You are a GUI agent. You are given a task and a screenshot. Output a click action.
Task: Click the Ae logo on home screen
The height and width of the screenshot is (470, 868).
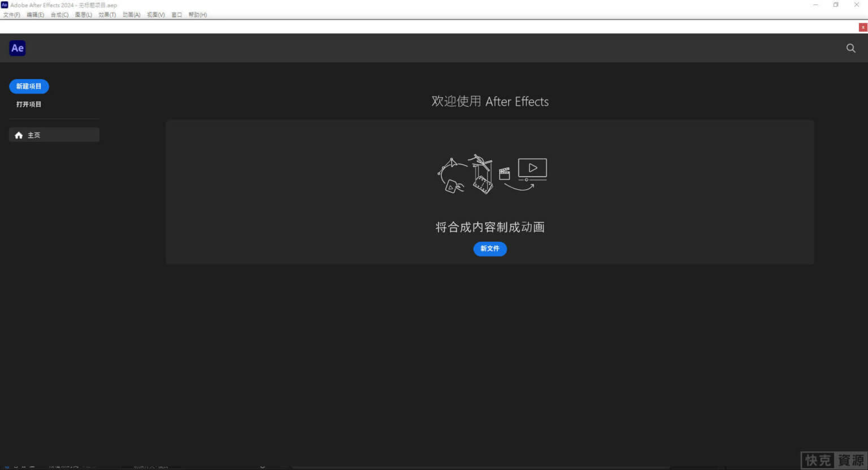18,48
